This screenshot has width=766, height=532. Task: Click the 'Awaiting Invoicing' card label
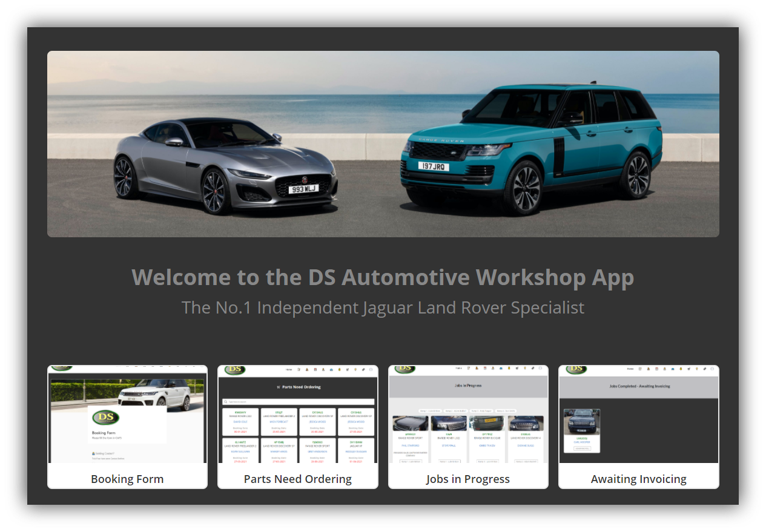(639, 479)
